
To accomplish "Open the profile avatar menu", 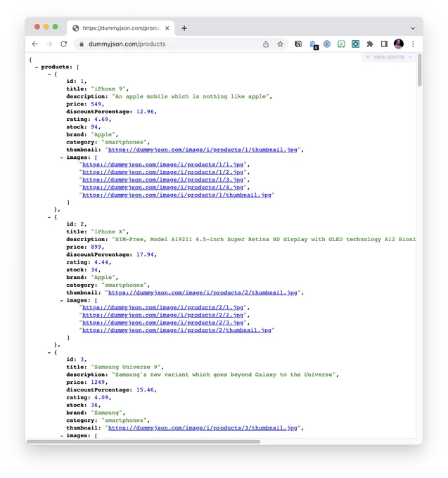I will [x=398, y=44].
